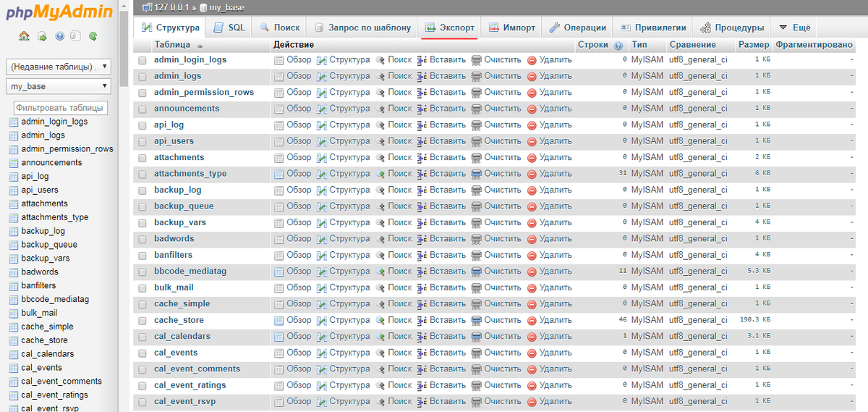Open the Запрос по шаблону tab

362,28
